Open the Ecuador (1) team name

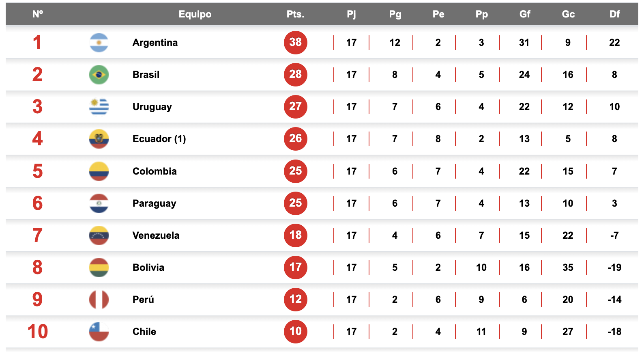pos(159,139)
